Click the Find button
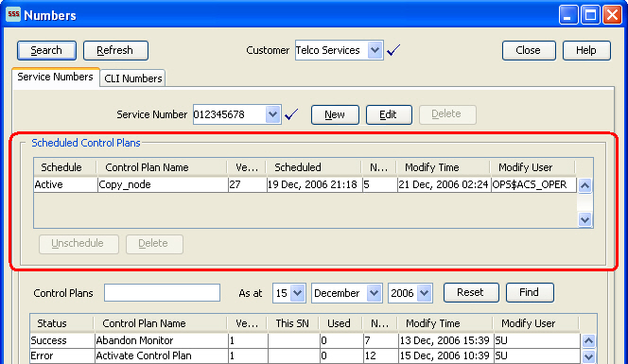628x364 pixels. (x=530, y=293)
